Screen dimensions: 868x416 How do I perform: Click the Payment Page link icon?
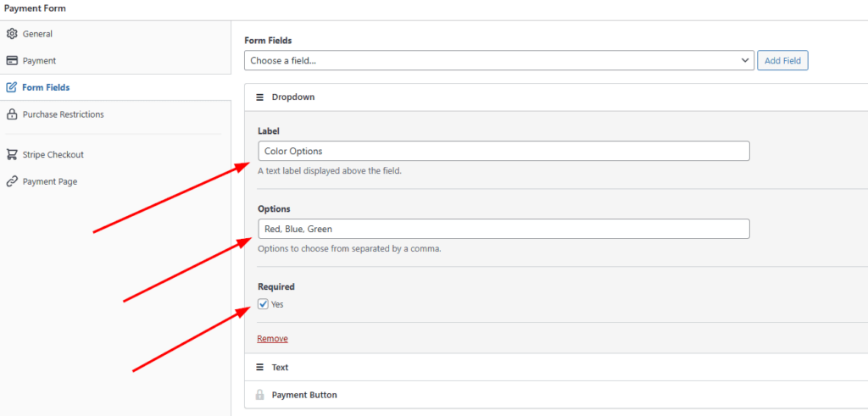[12, 181]
